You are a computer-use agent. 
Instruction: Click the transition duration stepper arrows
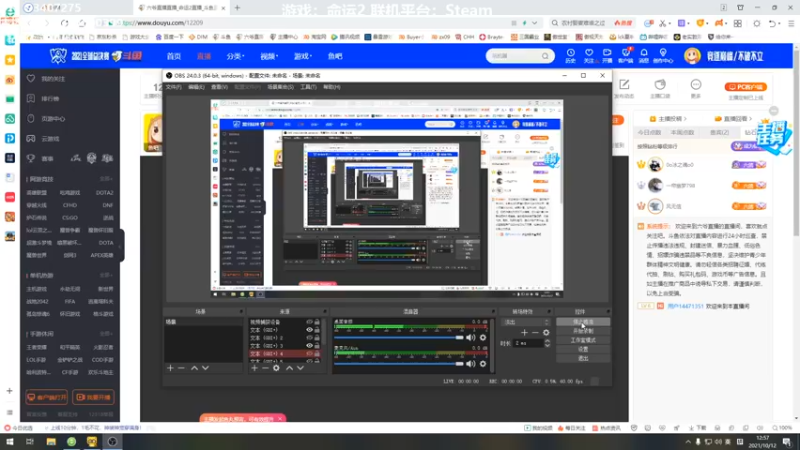(x=547, y=343)
